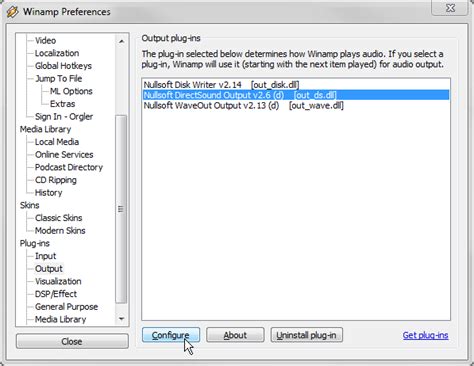Open General Purpose plug-ins page

click(66, 307)
